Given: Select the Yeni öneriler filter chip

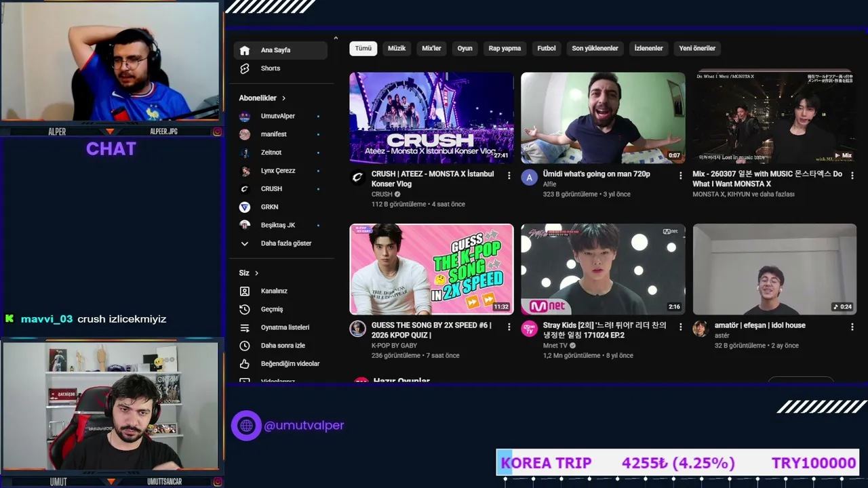Looking at the screenshot, I should 697,48.
